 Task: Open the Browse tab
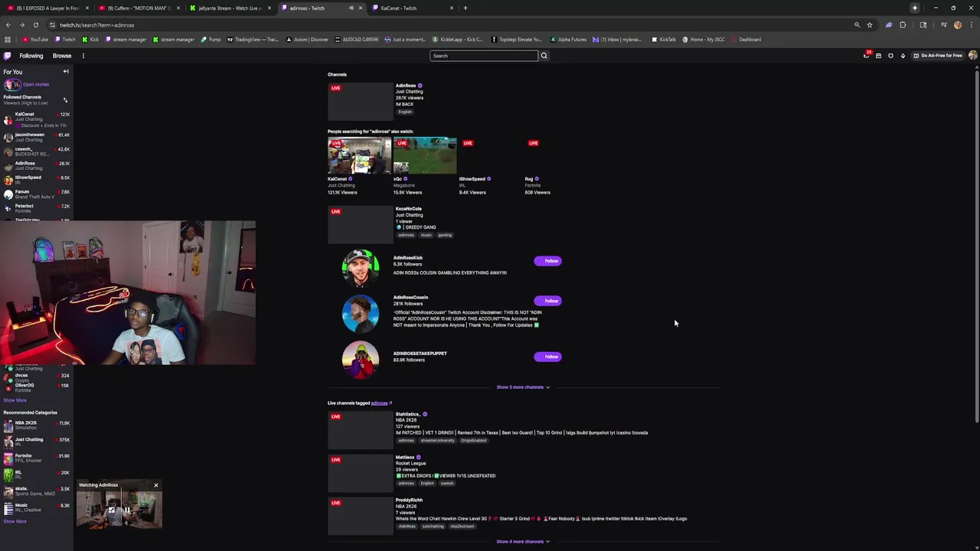point(62,56)
